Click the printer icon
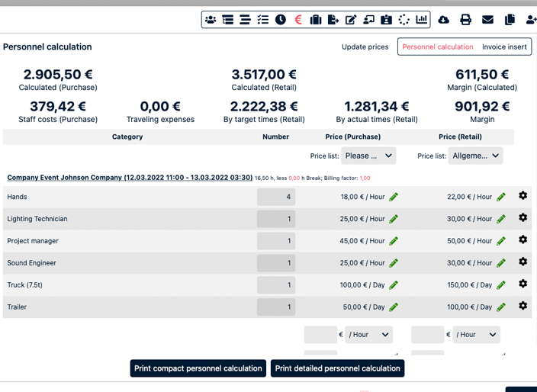Screen dimensions: 537x392 (x=465, y=20)
